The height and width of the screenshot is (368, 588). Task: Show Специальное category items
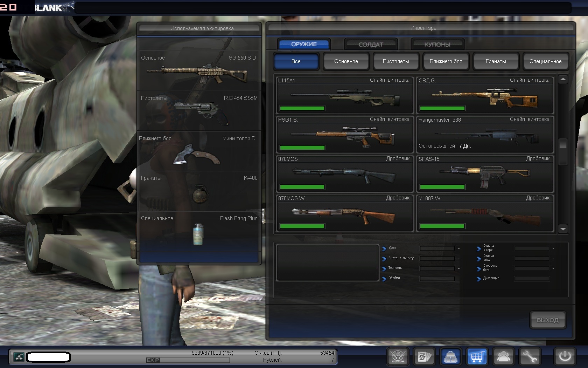pos(545,61)
